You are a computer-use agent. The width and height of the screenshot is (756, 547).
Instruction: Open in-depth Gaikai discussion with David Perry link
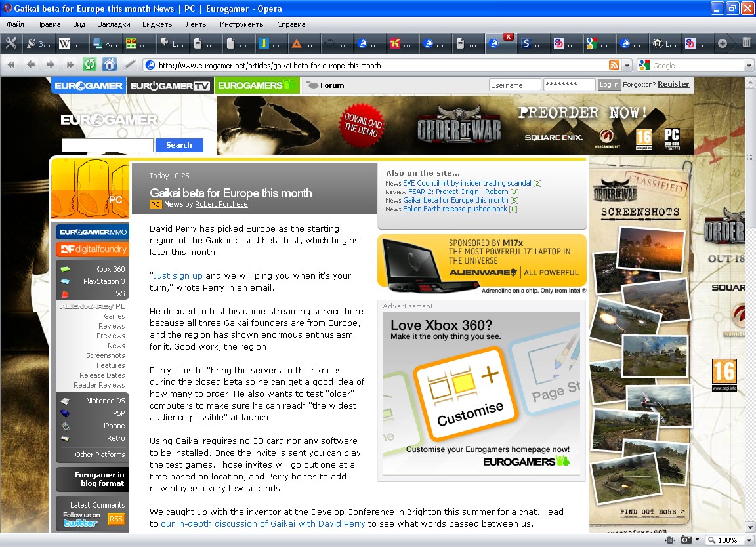click(263, 524)
